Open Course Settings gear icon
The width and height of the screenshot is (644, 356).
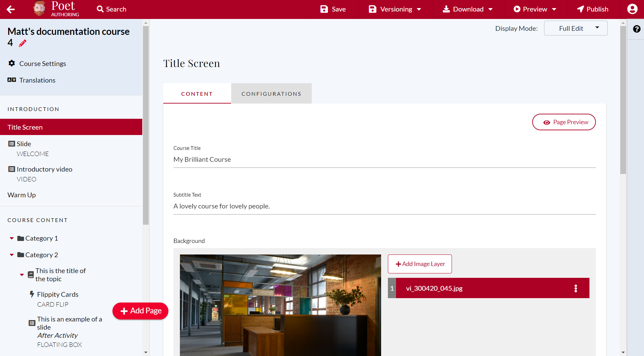12,63
